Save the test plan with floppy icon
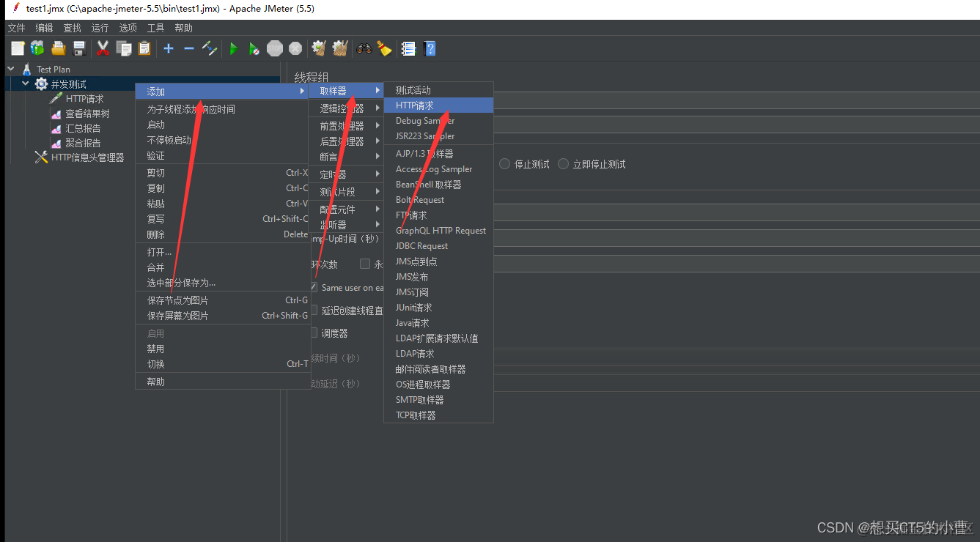The width and height of the screenshot is (980, 542). pos(79,48)
